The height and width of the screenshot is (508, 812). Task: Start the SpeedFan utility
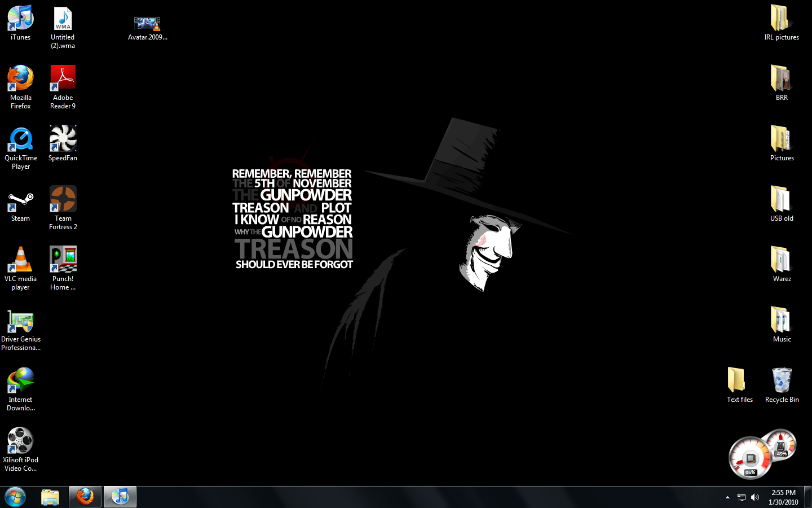pos(63,138)
